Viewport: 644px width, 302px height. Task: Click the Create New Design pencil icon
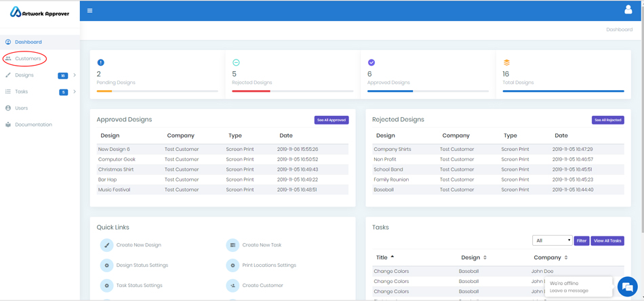(x=106, y=245)
